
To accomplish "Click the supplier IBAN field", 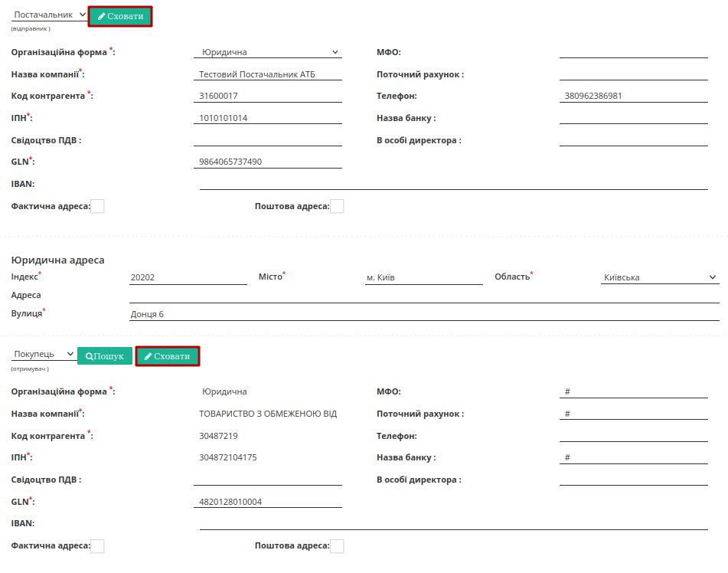I will click(x=454, y=184).
